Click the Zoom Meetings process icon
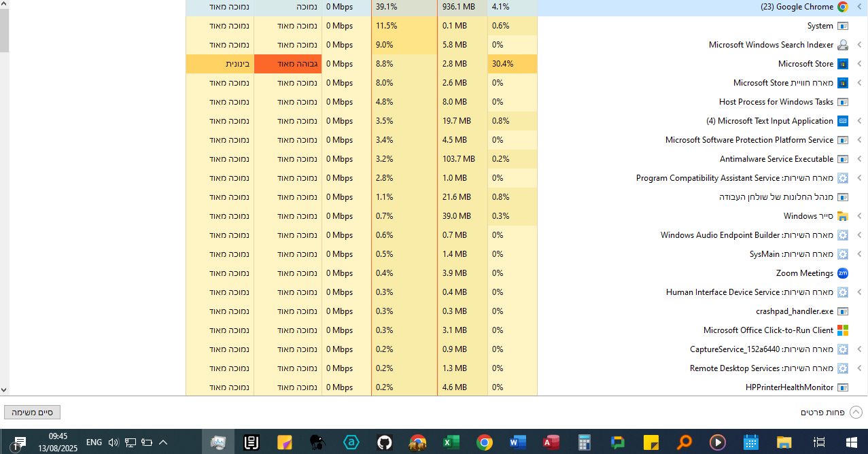 click(x=843, y=273)
